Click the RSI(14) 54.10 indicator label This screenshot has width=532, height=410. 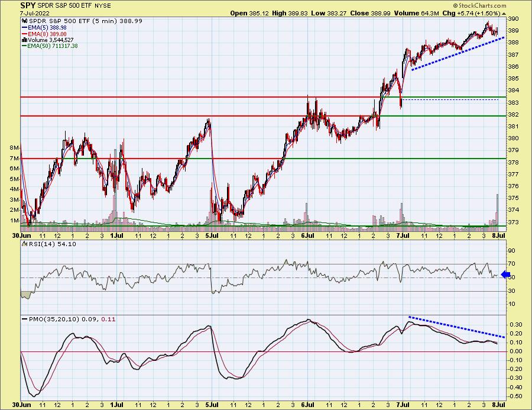coord(52,244)
